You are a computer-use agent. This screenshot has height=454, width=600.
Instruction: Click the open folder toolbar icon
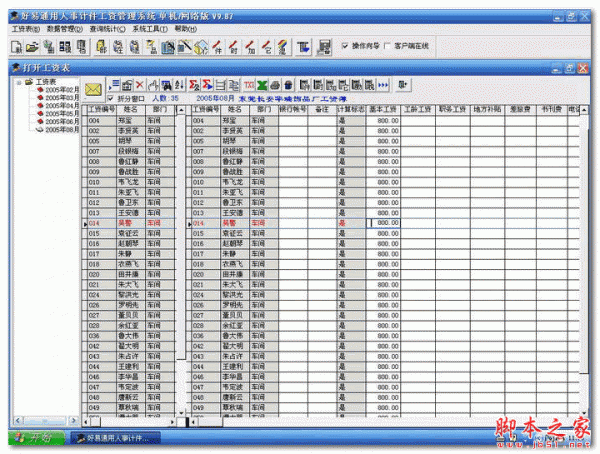click(x=33, y=47)
